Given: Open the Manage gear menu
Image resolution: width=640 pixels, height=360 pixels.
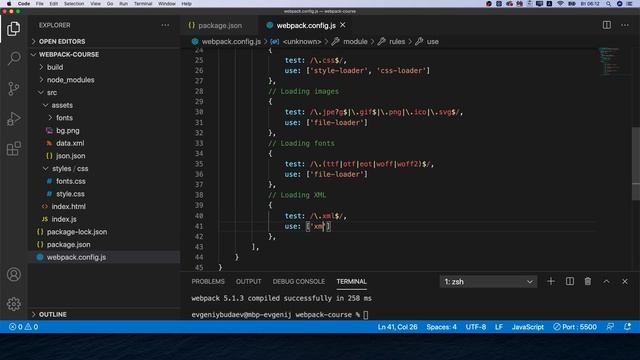Looking at the screenshot, I should [13, 304].
